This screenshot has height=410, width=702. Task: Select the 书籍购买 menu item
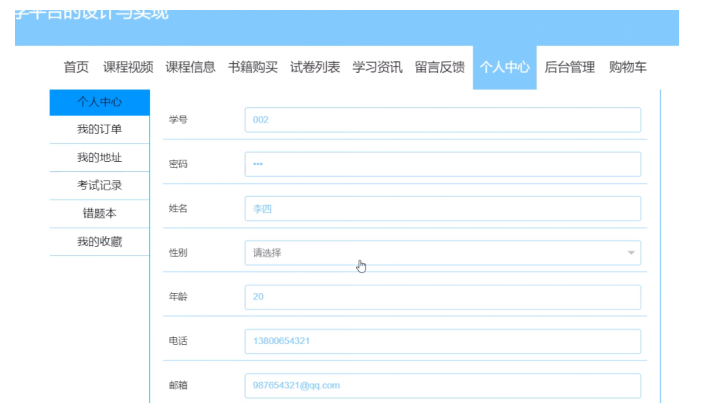click(x=253, y=67)
